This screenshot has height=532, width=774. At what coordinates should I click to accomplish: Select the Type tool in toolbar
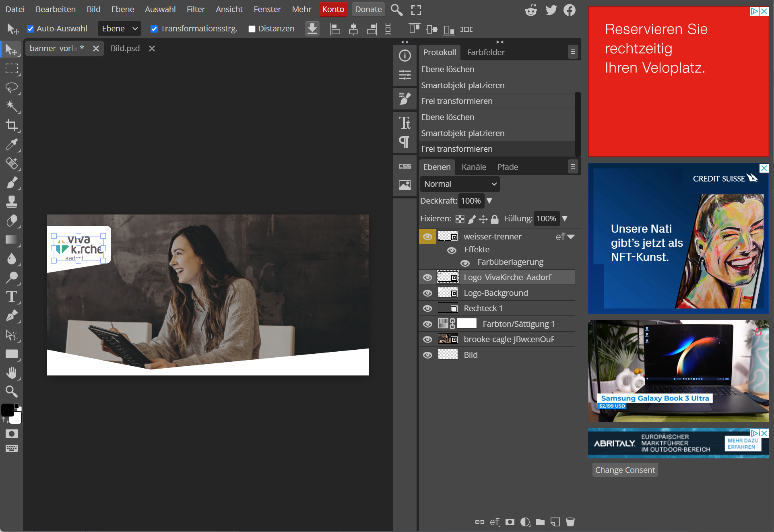click(x=12, y=297)
